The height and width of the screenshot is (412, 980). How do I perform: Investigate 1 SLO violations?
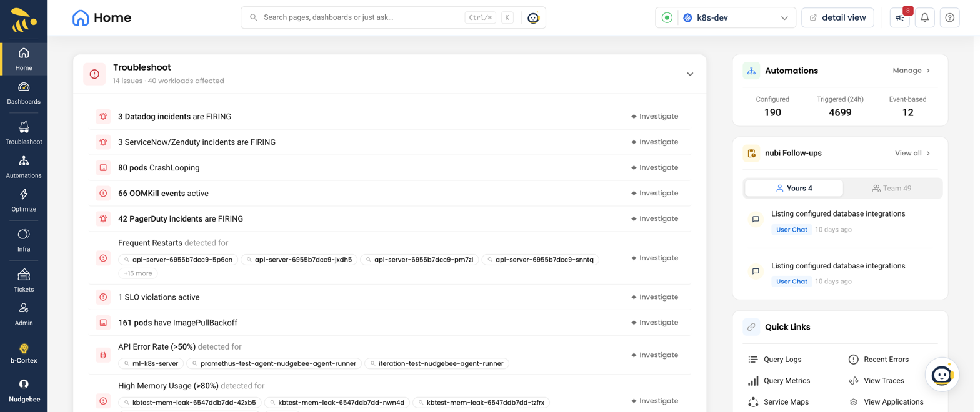tap(654, 297)
